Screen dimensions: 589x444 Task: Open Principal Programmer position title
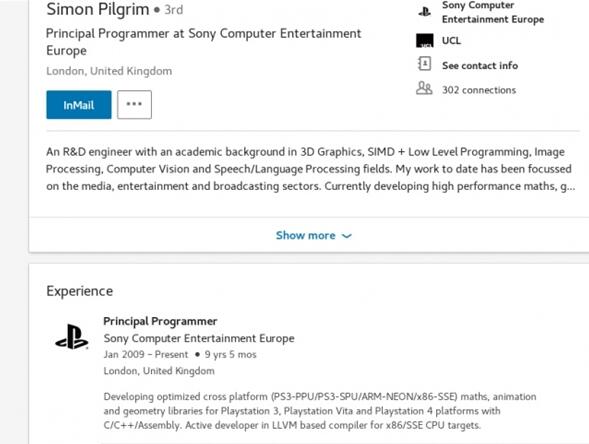160,321
